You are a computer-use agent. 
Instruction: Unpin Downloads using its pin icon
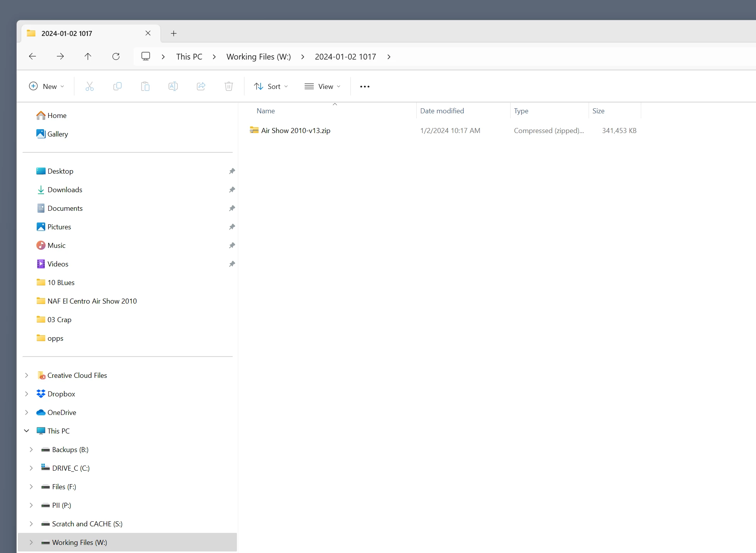click(232, 190)
